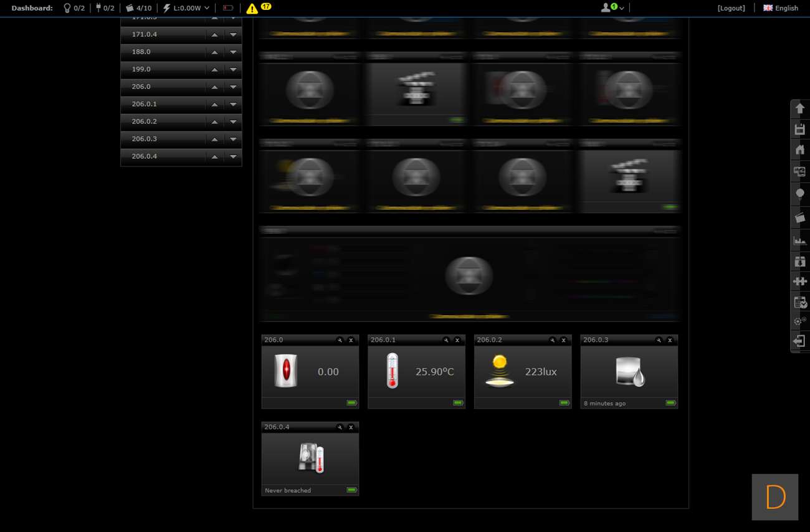Viewport: 810px width, 532px height.
Task: Click the thermometer icon in widget 206.0.1
Action: point(392,371)
